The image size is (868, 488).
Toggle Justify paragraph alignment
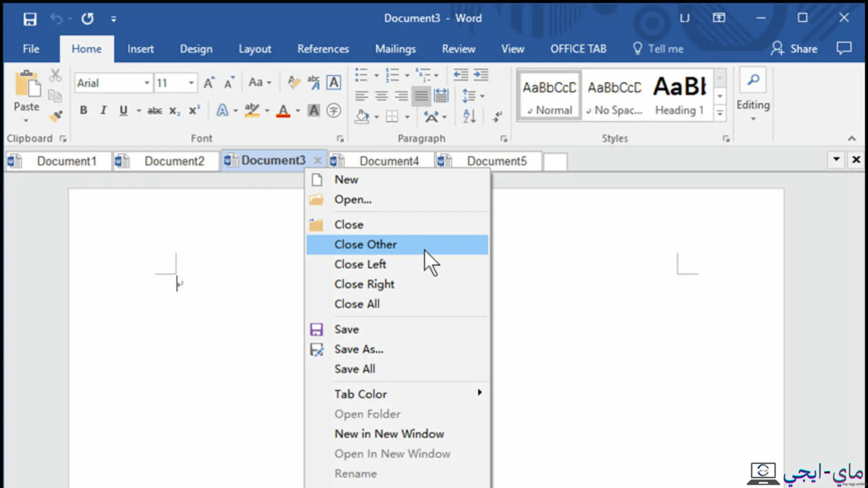[421, 96]
